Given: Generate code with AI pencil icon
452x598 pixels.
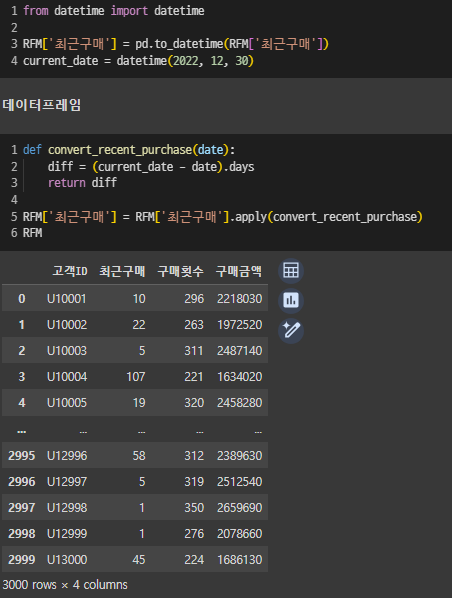Looking at the screenshot, I should coord(291,330).
